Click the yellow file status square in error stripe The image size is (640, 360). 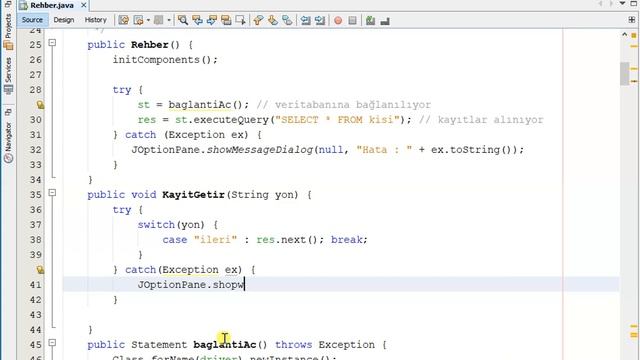(x=634, y=36)
